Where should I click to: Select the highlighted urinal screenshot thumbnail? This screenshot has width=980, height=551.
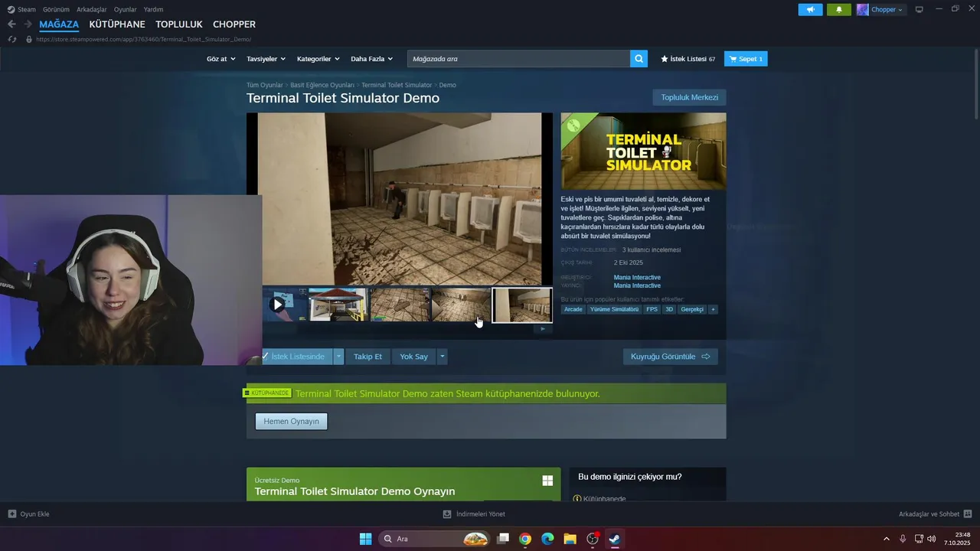pos(522,305)
